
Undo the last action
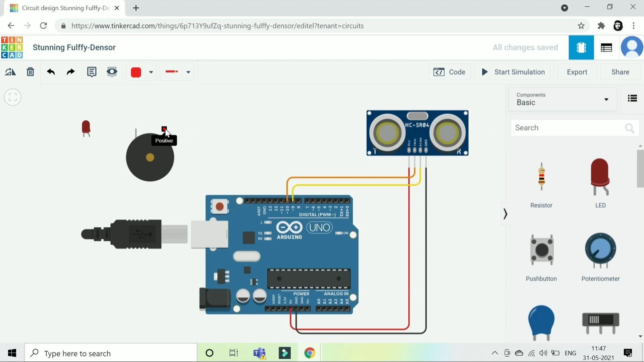[51, 72]
